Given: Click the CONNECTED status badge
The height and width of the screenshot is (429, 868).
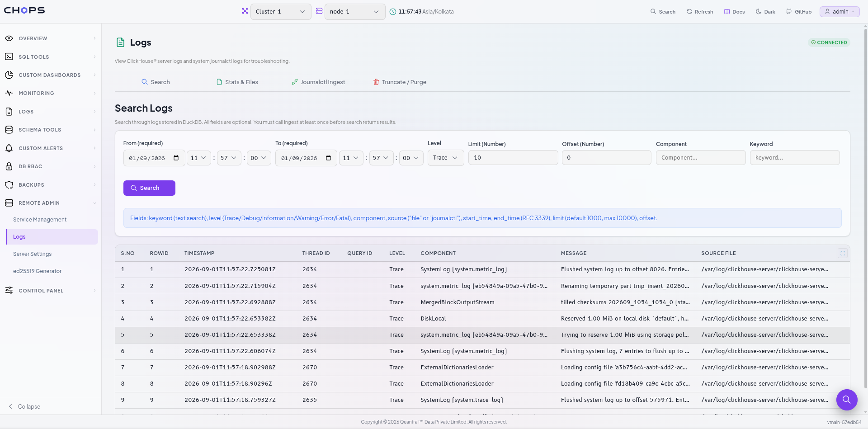Looking at the screenshot, I should pos(829,42).
